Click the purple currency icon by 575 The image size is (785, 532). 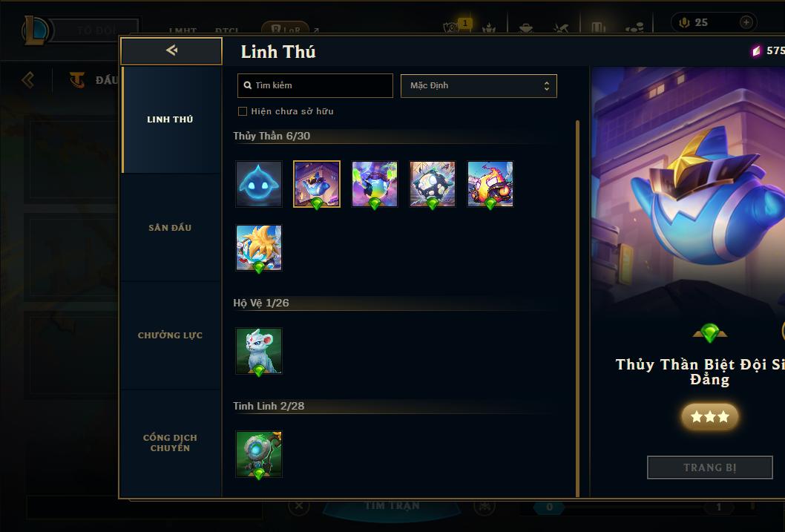point(755,50)
